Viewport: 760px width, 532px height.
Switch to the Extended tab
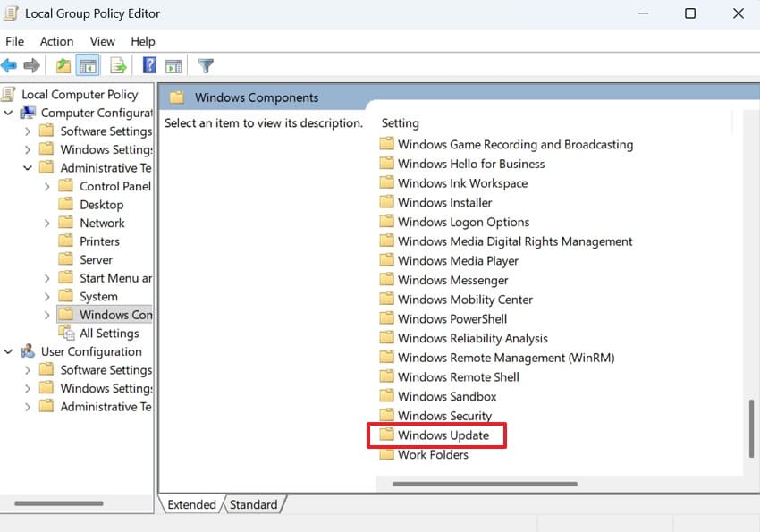click(191, 504)
